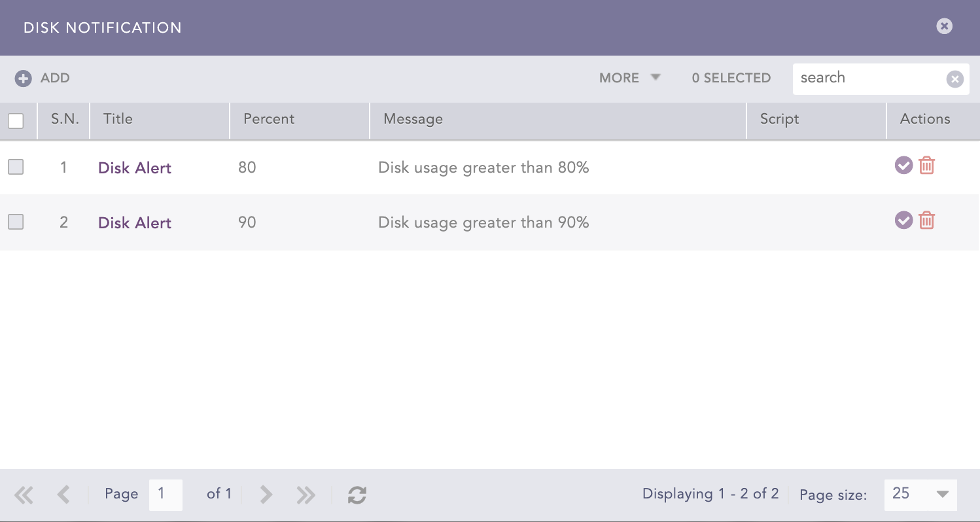This screenshot has width=980, height=522.
Task: Click the checkmark icon for 80% alert
Action: [903, 165]
